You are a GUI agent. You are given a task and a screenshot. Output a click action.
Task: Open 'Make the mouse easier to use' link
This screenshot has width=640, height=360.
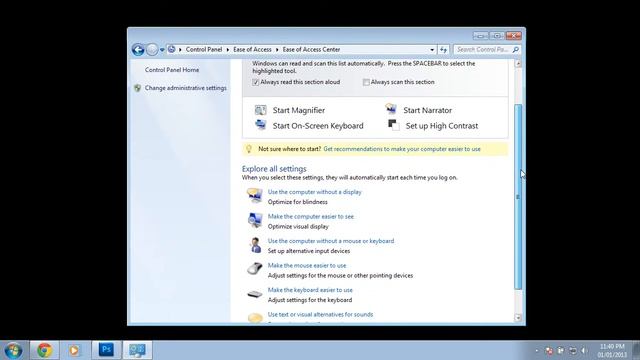307,265
